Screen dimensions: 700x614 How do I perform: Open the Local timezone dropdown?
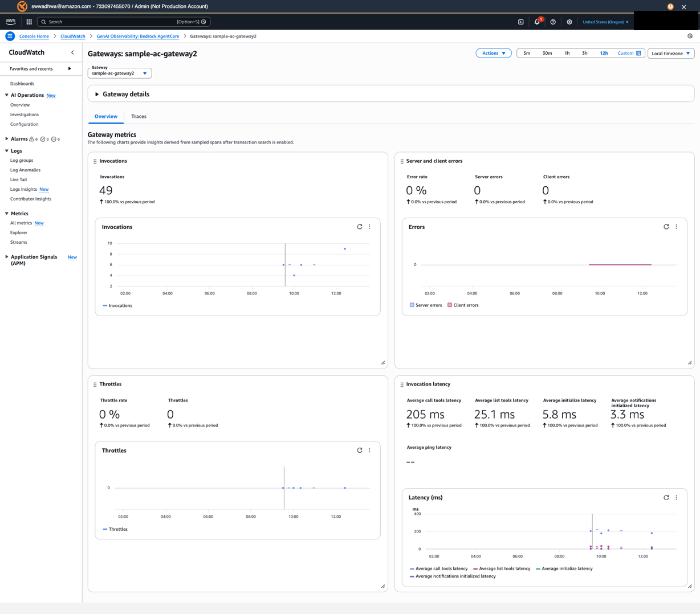click(x=670, y=54)
